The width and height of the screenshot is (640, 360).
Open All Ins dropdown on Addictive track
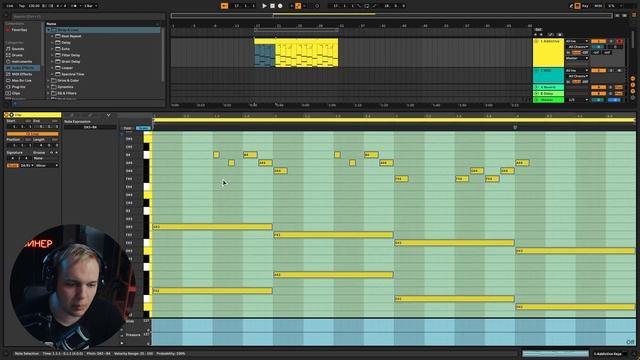(x=577, y=41)
